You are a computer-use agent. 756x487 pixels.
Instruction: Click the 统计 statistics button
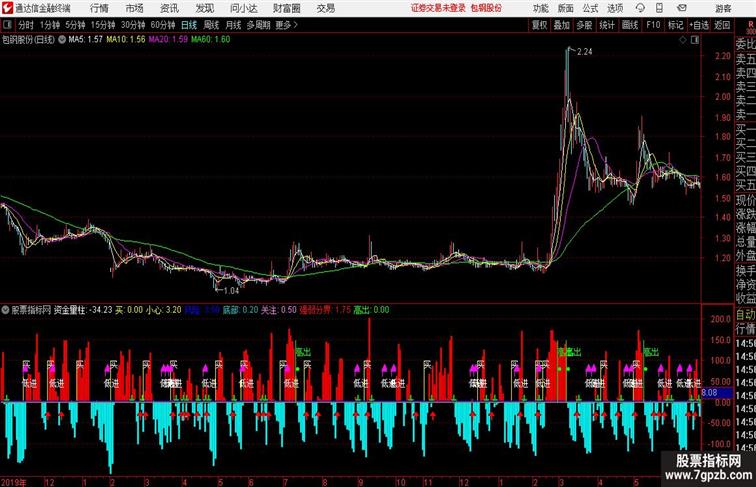(607, 25)
